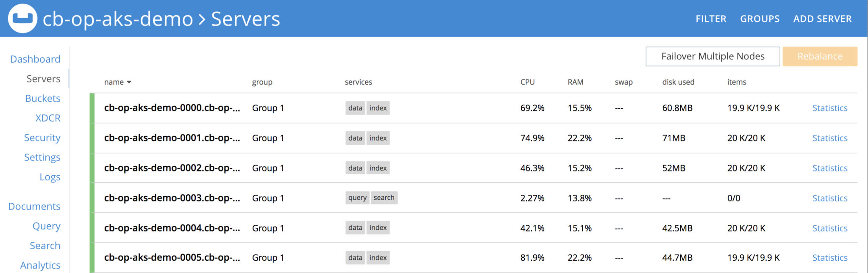
Task: Click the Couchbase logo icon
Action: click(x=22, y=18)
